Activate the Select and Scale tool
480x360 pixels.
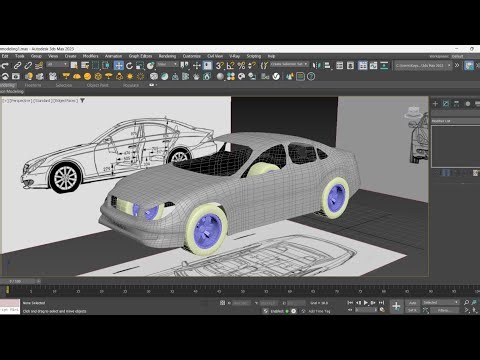[x=140, y=65]
